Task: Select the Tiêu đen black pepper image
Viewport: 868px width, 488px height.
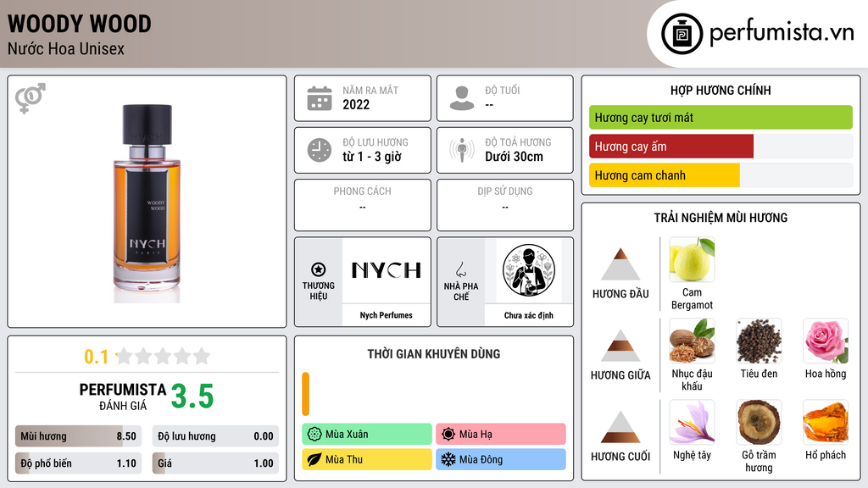Action: pos(759,341)
